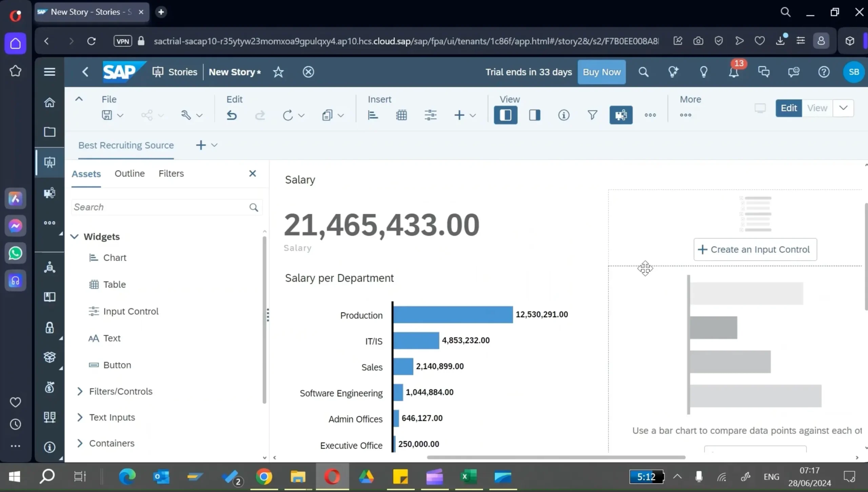Screen dimensions: 868x492
Task: Open the notifications bell icon
Action: [734, 73]
